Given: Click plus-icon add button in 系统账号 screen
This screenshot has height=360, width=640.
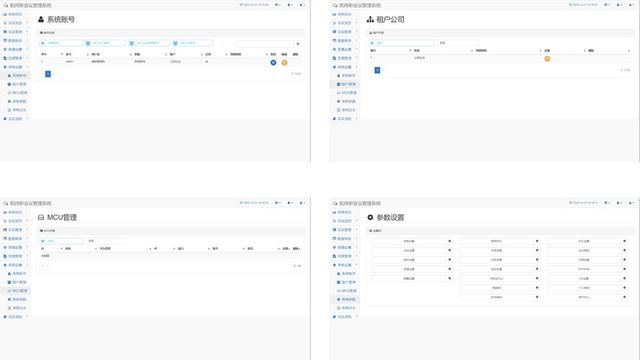Looking at the screenshot, I should [x=61, y=43].
